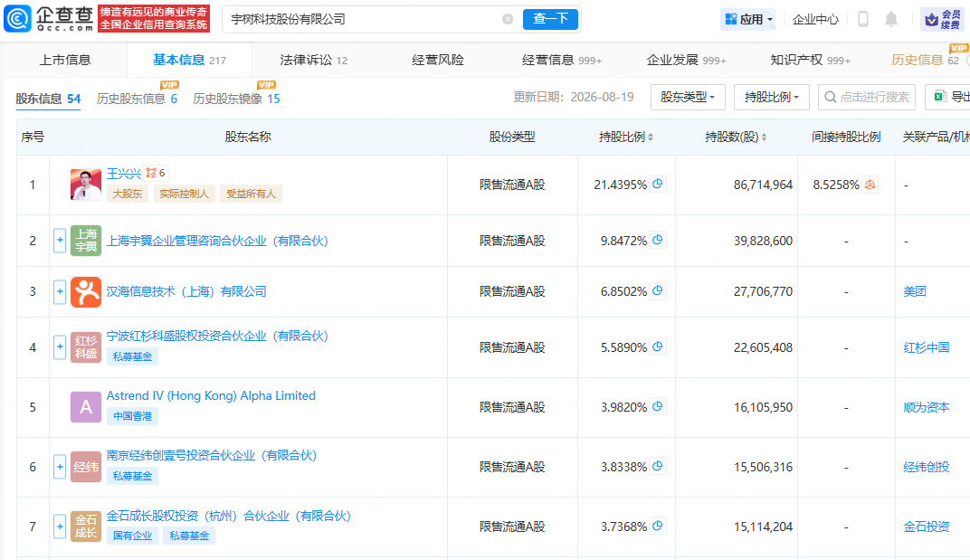Switch to the 法律诉讼 tab

point(314,60)
